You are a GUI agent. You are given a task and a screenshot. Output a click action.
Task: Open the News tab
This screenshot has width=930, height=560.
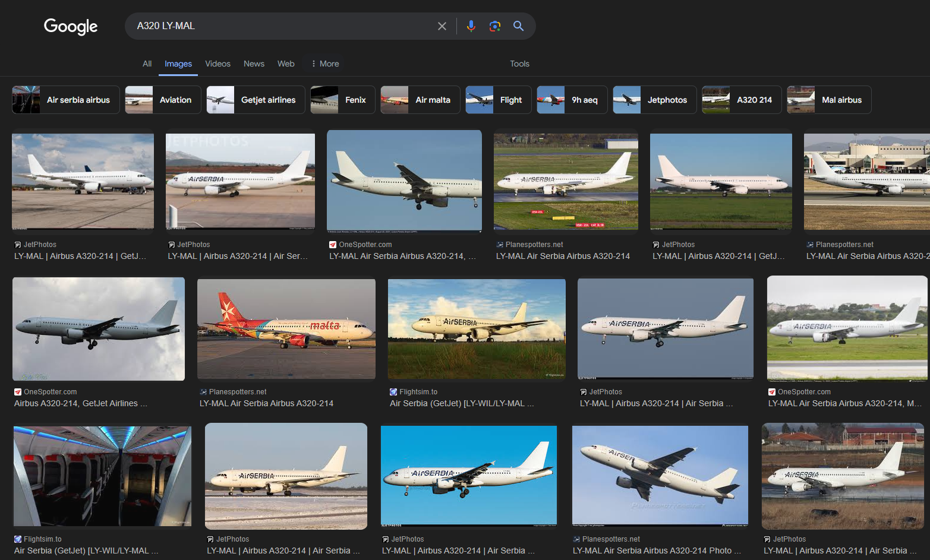coord(254,64)
